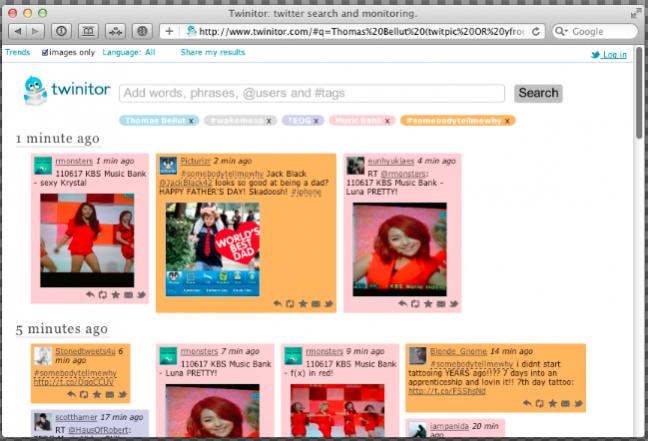
Task: Retweet the rmonsters sexy Krystal tweet
Action: pyautogui.click(x=102, y=295)
